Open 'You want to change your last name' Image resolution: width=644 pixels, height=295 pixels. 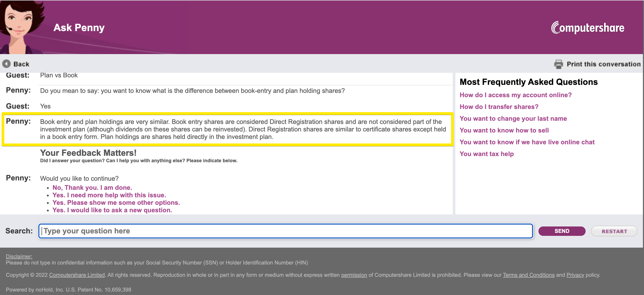[x=513, y=119]
